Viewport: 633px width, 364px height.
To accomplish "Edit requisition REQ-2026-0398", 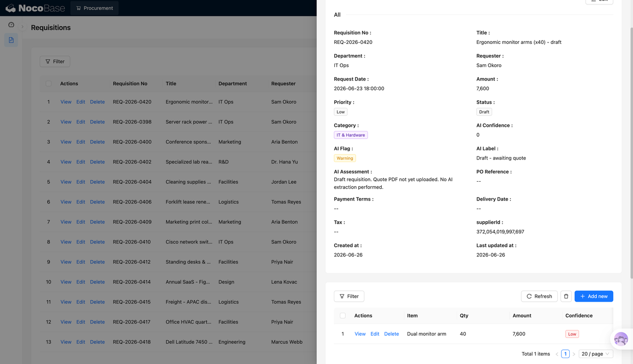I will (x=81, y=122).
